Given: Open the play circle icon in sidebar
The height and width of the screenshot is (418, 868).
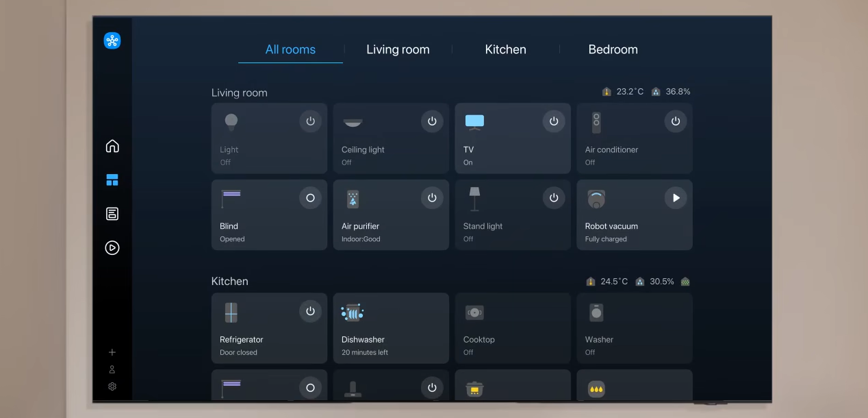Looking at the screenshot, I should pos(112,247).
